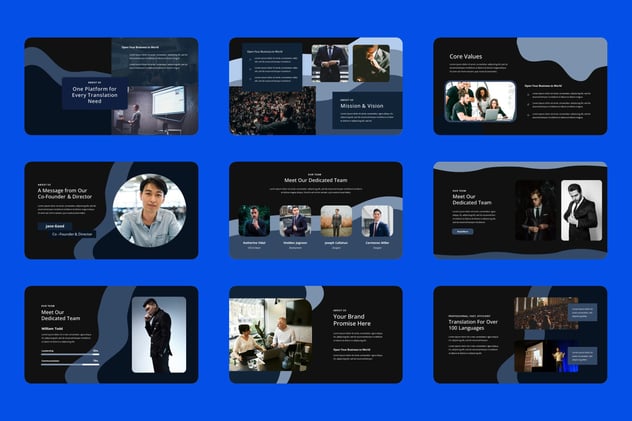Click the bulleted text panel on Mission slide

272,67
